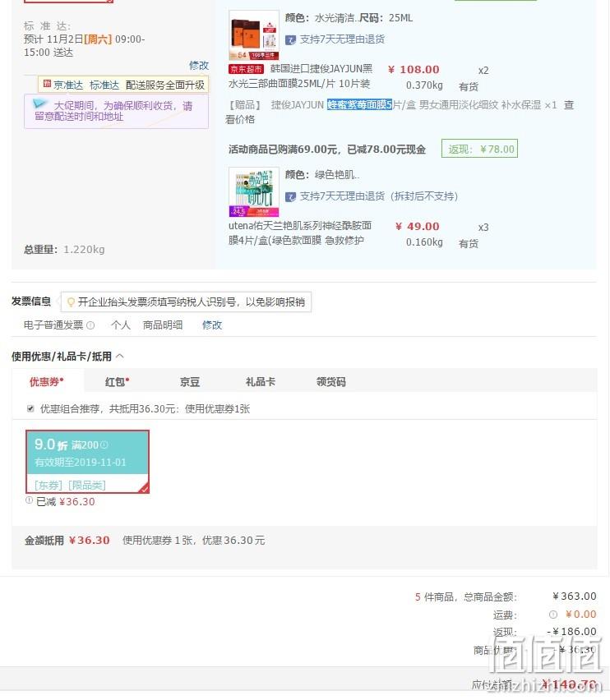Click the 活动商品已购满69.00元 promotion text
This screenshot has height=700, width=610.
pos(327,149)
